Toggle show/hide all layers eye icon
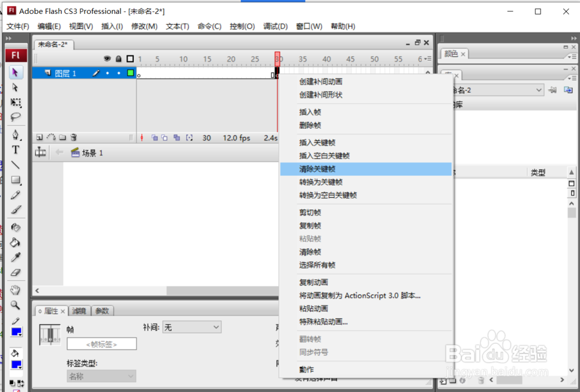This screenshot has width=580, height=392. pos(107,59)
